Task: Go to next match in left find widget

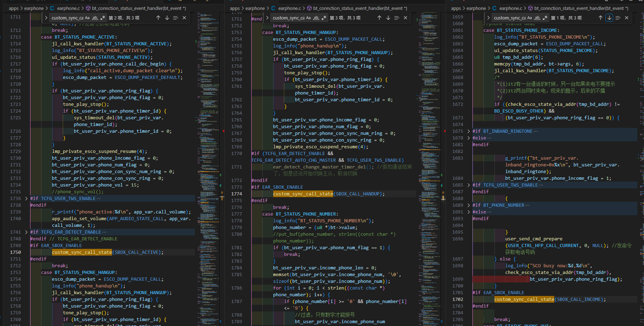Action: [167, 18]
